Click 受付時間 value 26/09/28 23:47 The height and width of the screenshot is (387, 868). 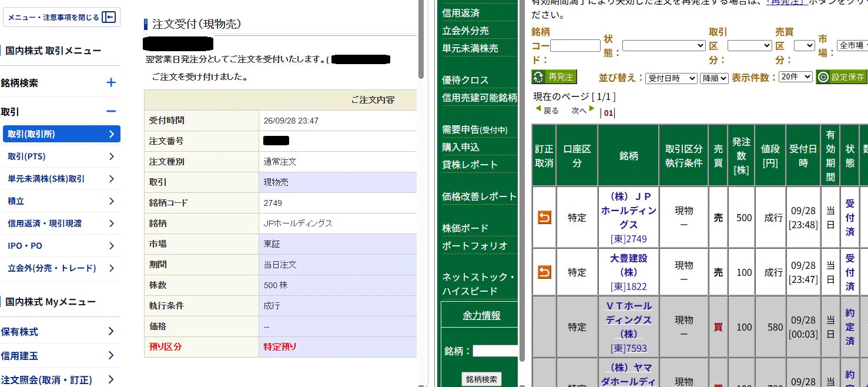pos(291,121)
